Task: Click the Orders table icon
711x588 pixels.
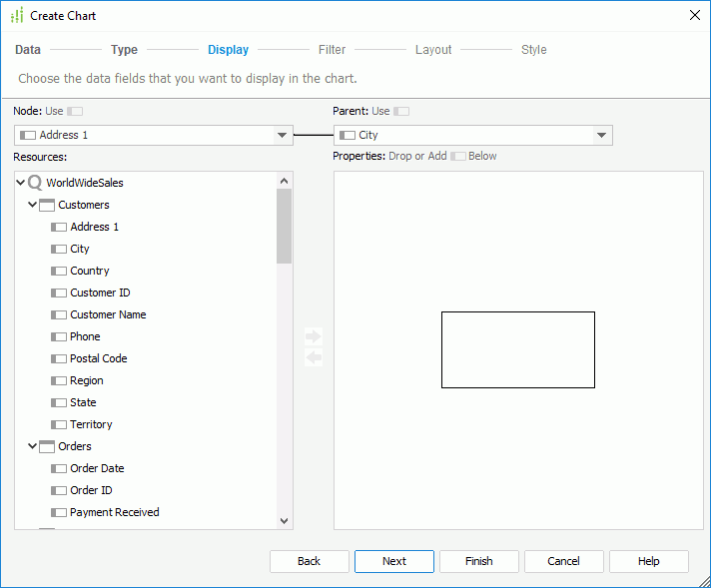Action: click(47, 446)
